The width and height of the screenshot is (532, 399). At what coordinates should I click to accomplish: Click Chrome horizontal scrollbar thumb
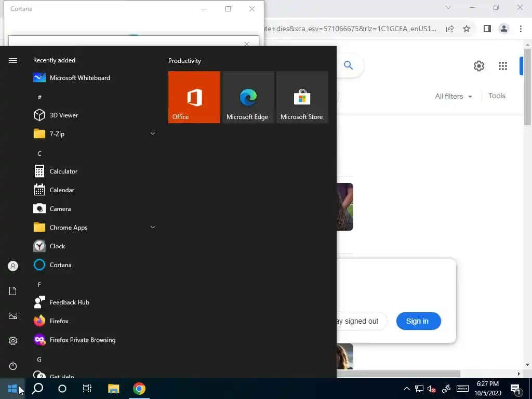[398, 374]
